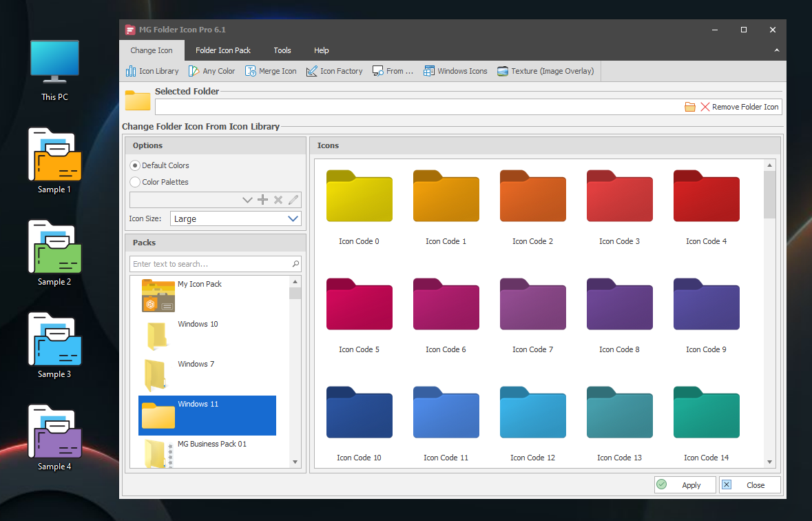This screenshot has height=521, width=812.
Task: Collapse the ribbon with top-right chevron
Action: (x=776, y=50)
